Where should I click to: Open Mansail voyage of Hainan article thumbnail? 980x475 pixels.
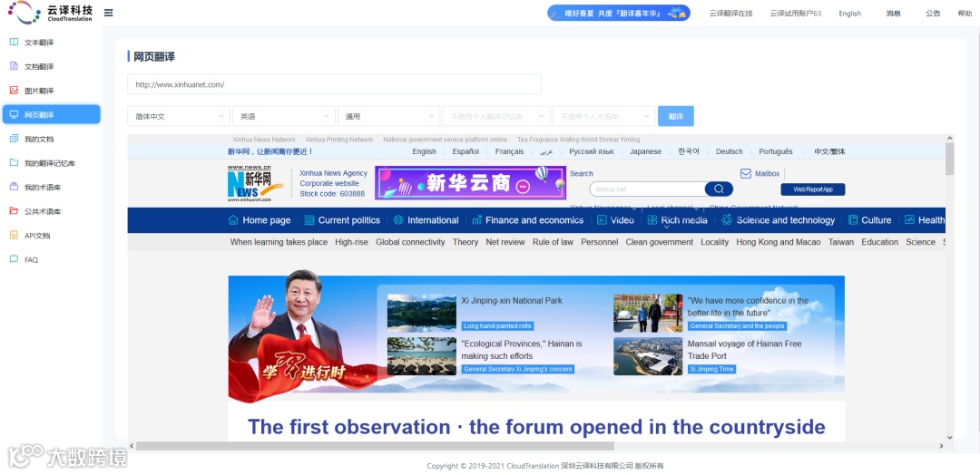click(x=648, y=356)
